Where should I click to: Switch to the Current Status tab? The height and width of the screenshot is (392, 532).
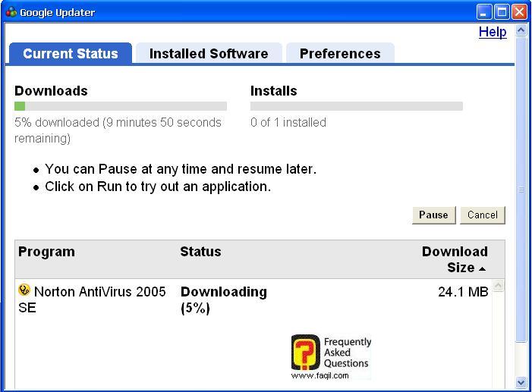71,54
